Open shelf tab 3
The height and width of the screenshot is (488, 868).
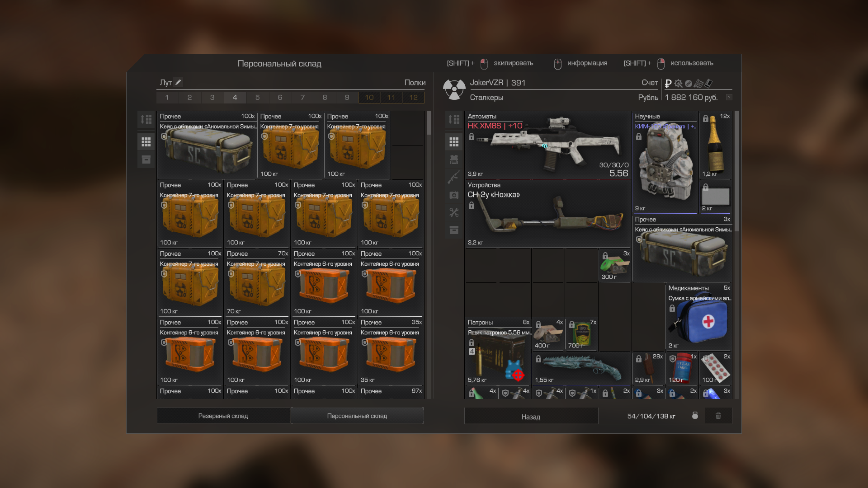click(x=212, y=97)
